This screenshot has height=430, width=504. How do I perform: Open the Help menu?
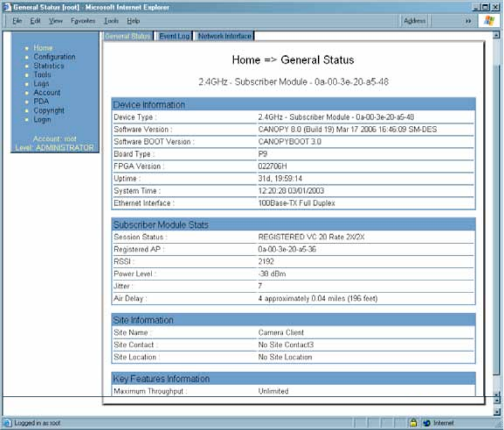(x=133, y=21)
